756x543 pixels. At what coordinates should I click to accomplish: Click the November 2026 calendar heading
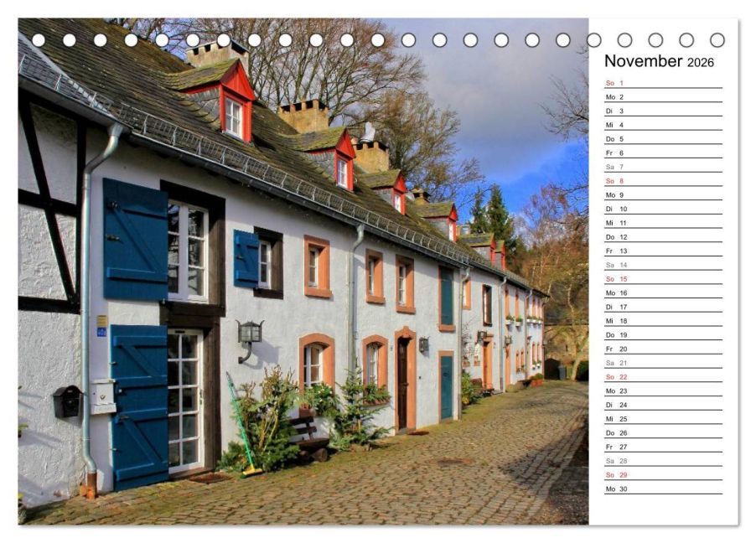659,61
